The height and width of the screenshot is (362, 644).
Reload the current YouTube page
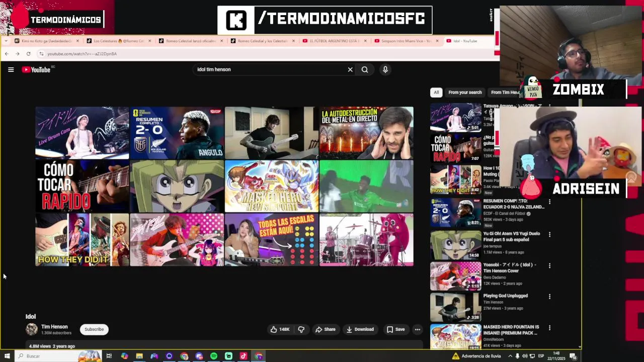pos(28,54)
